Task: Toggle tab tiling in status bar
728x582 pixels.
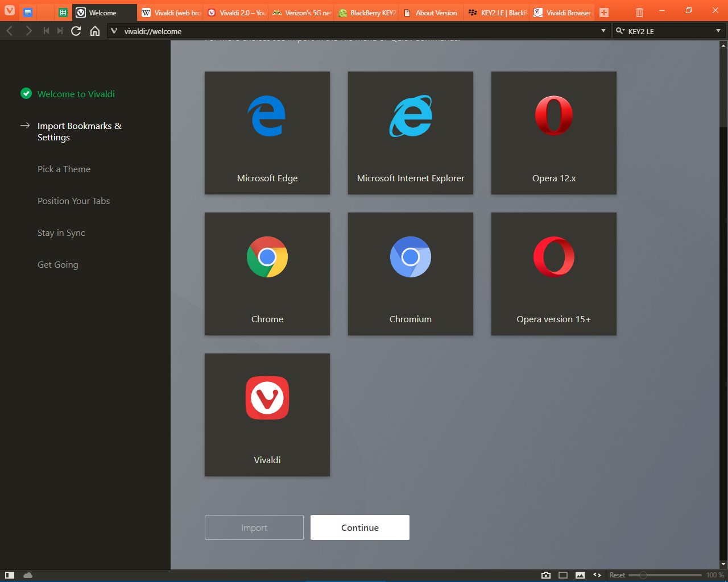Action: point(563,575)
